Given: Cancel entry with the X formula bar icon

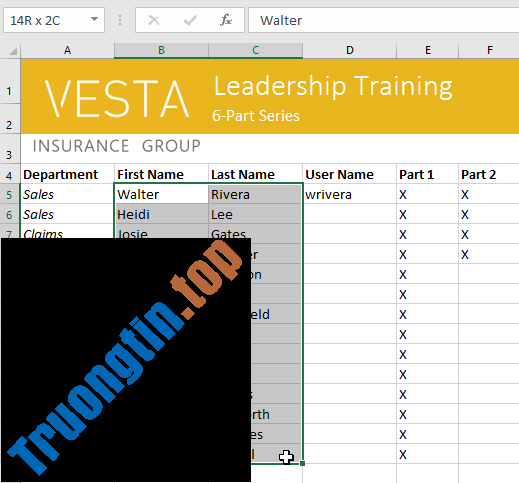Looking at the screenshot, I should click(x=154, y=20).
